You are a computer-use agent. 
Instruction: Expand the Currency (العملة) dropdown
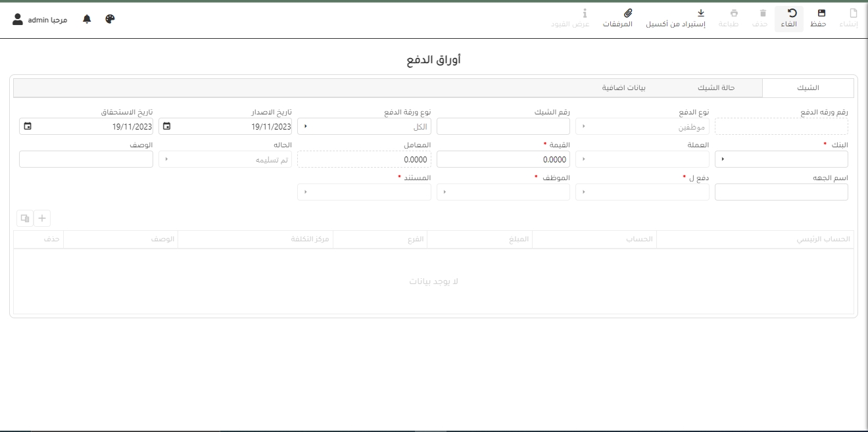[x=585, y=159]
